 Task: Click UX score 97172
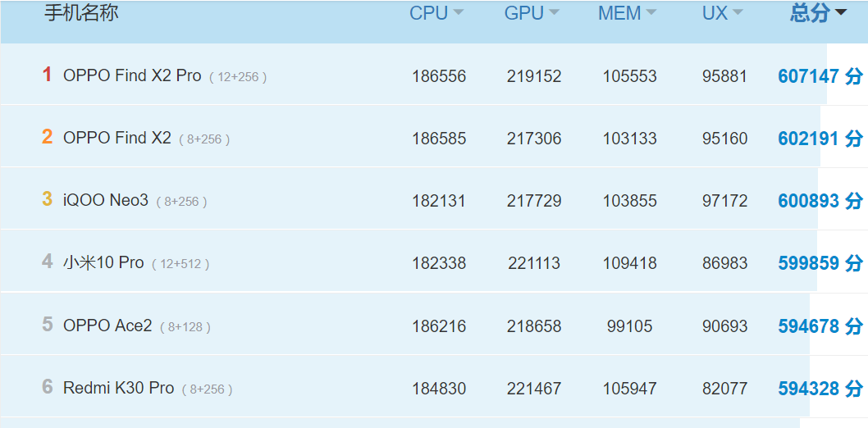pos(725,201)
